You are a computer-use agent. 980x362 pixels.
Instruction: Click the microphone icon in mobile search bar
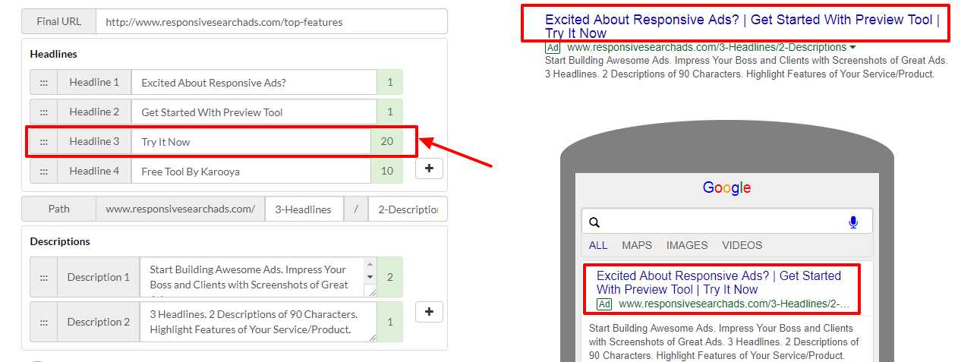click(853, 222)
